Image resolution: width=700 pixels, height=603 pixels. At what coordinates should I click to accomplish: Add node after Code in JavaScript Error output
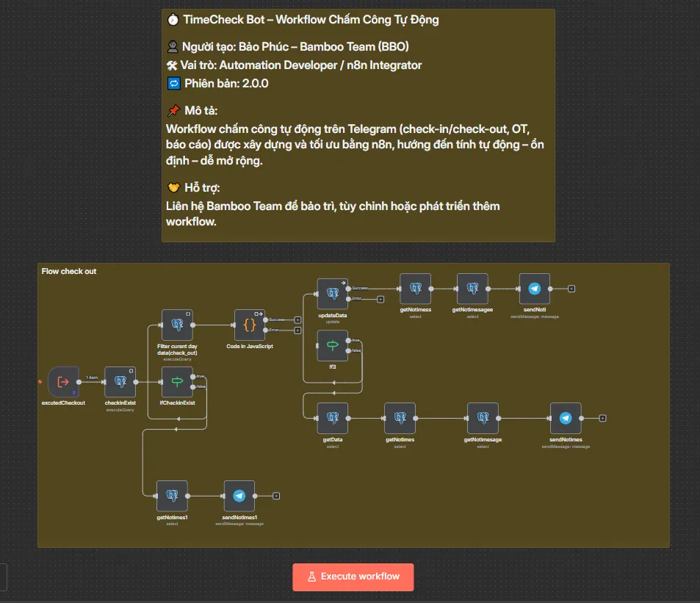[x=297, y=331]
